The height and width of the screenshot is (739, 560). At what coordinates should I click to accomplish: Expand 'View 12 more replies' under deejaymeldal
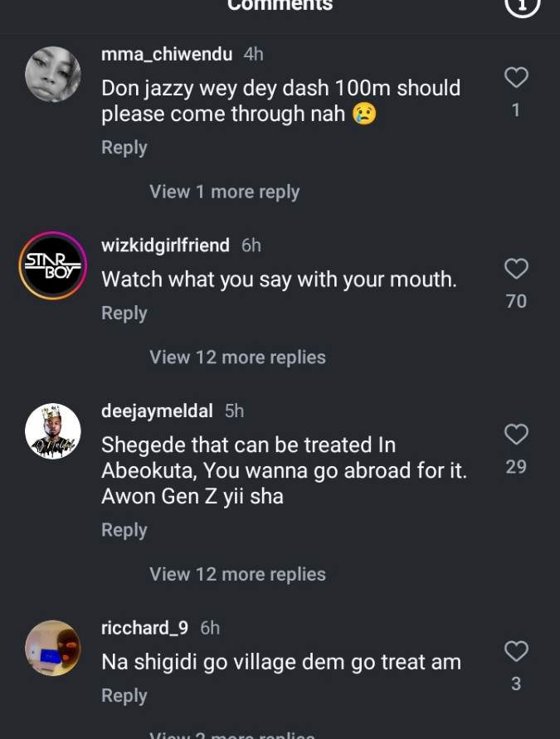[x=237, y=574]
